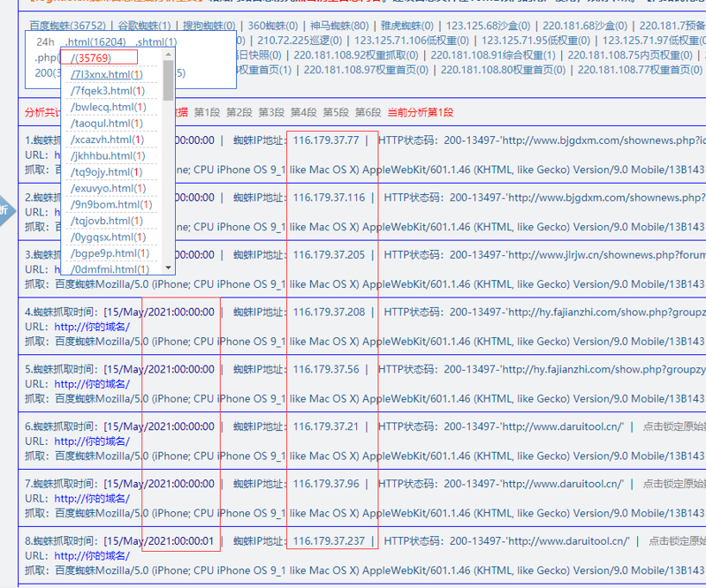Filter by 谷歌蜘蛛(1)

coord(144,26)
